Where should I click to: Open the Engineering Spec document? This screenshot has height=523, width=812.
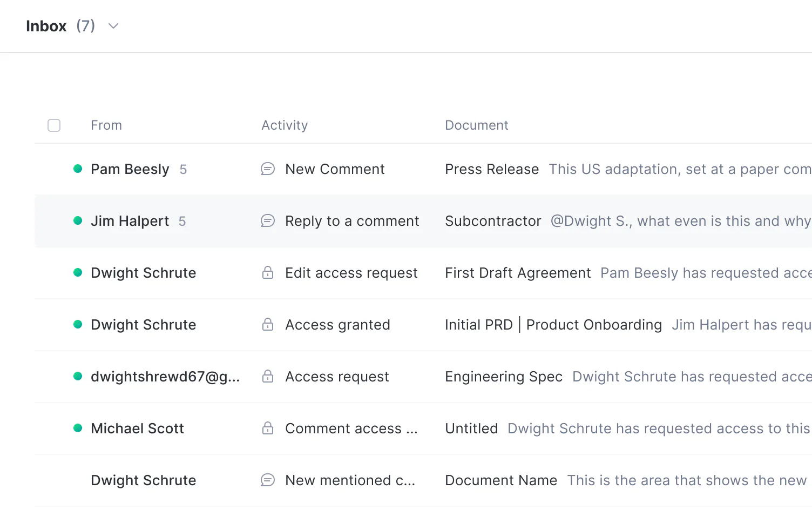(x=504, y=377)
